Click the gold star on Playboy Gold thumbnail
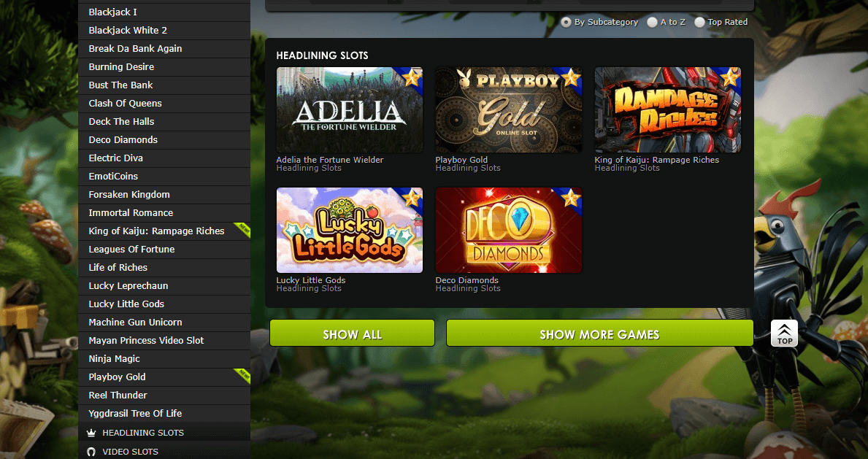Image resolution: width=868 pixels, height=459 pixels. pos(570,77)
